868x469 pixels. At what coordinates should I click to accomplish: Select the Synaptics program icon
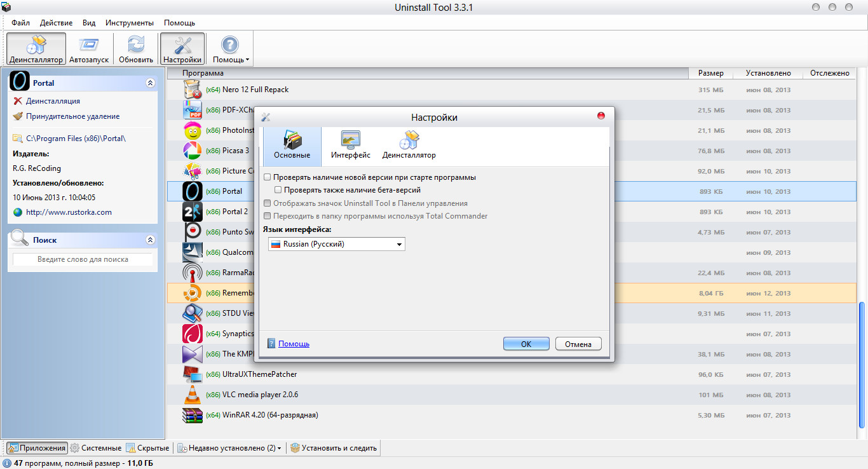(193, 334)
